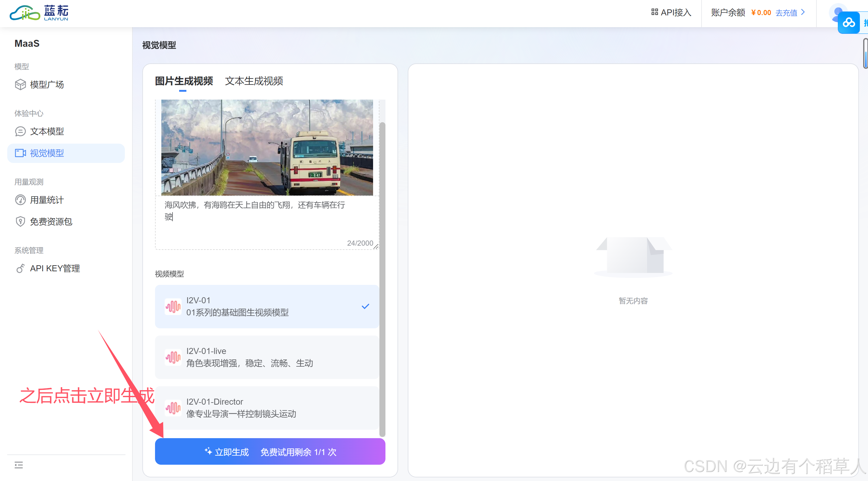
Task: Choose the I2V-01-live model option
Action: (x=267, y=357)
